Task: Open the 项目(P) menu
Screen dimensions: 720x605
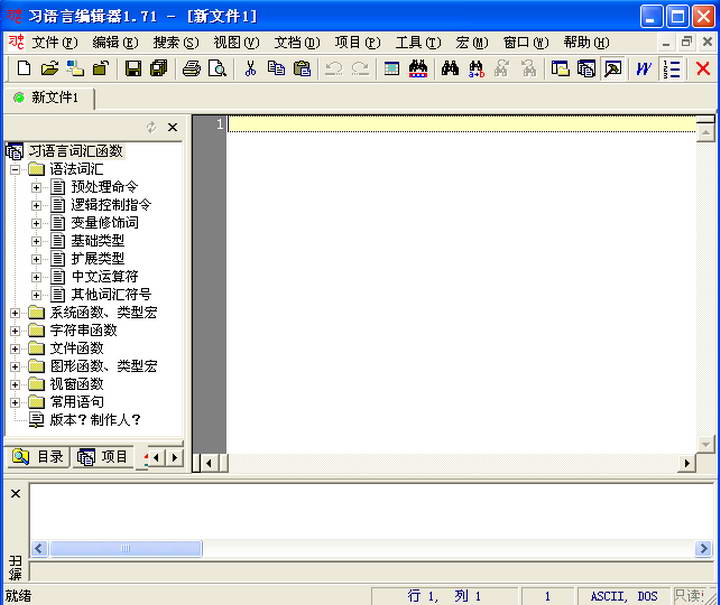Action: [x=358, y=43]
